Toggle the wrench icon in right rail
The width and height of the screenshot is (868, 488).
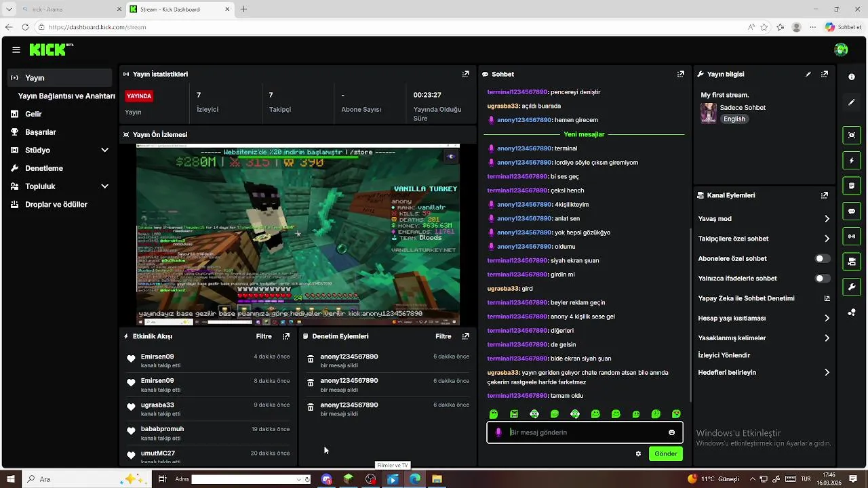852,287
